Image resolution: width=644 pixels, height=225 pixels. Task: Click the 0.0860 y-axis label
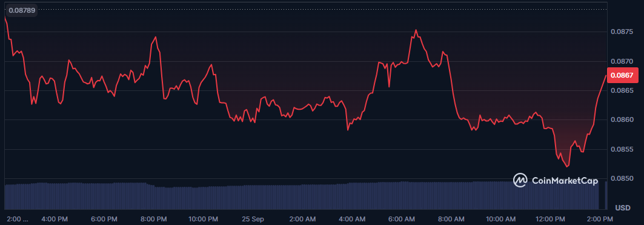622,119
